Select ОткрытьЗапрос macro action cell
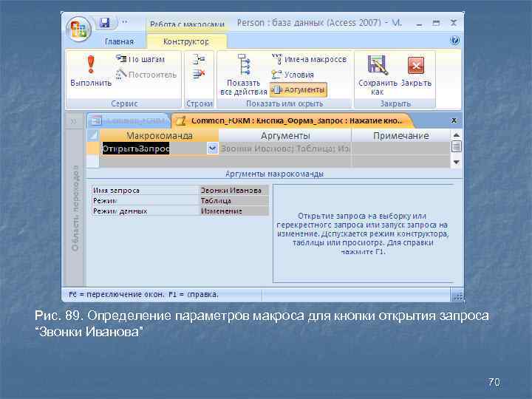 [154, 149]
